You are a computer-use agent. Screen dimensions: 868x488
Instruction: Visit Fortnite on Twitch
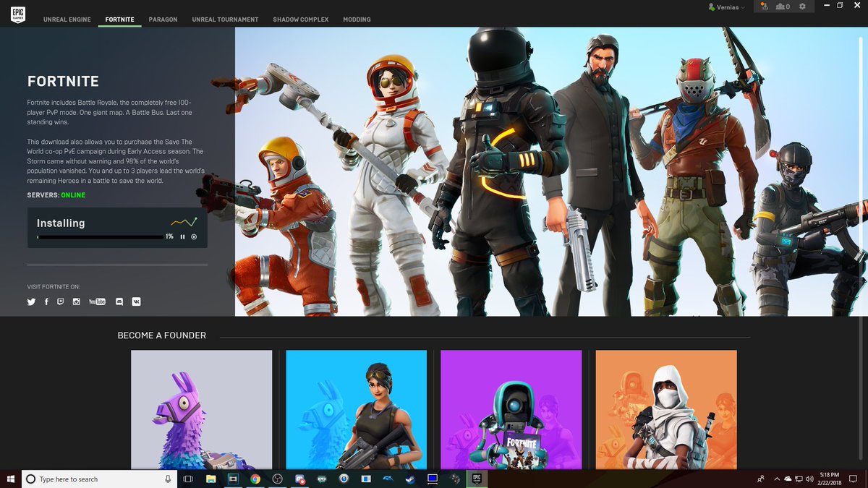(61, 301)
